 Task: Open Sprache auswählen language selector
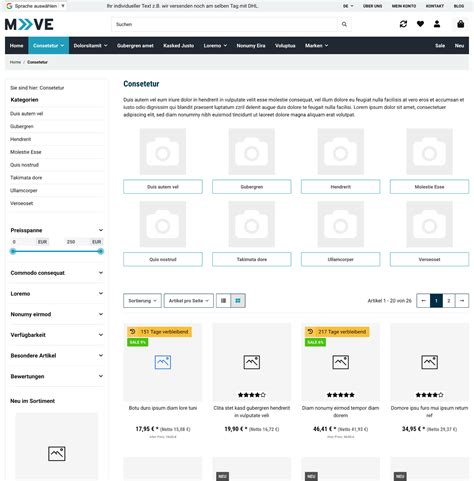coord(36,6)
